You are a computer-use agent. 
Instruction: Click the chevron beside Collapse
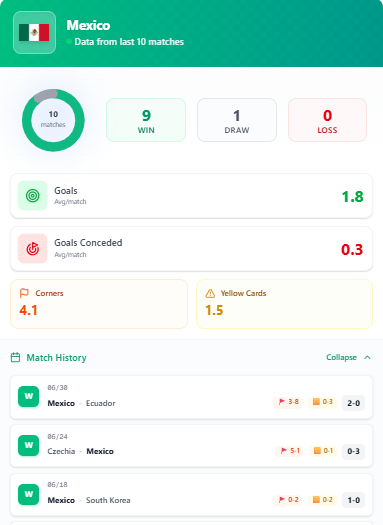coord(367,357)
